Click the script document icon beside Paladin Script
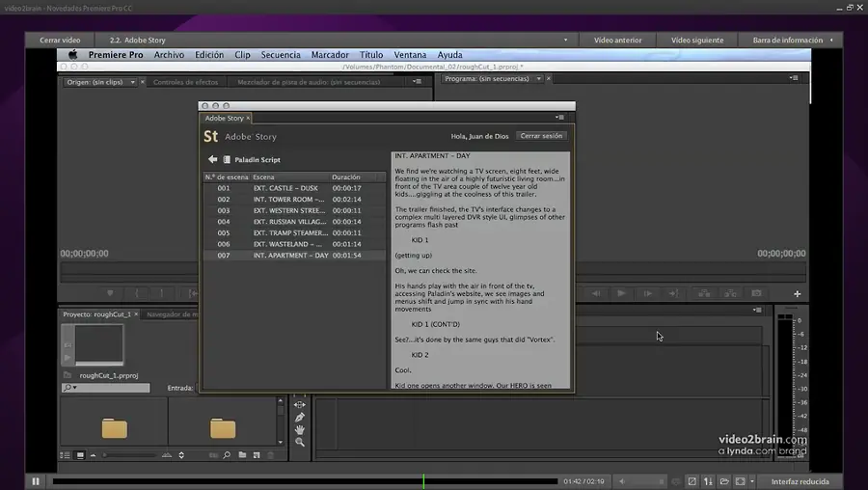 (x=227, y=159)
